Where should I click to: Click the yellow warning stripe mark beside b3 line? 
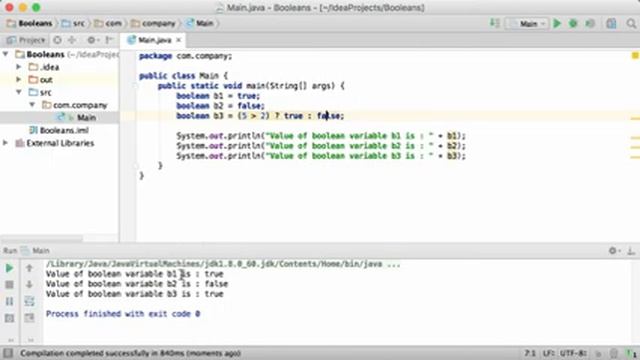[635, 118]
